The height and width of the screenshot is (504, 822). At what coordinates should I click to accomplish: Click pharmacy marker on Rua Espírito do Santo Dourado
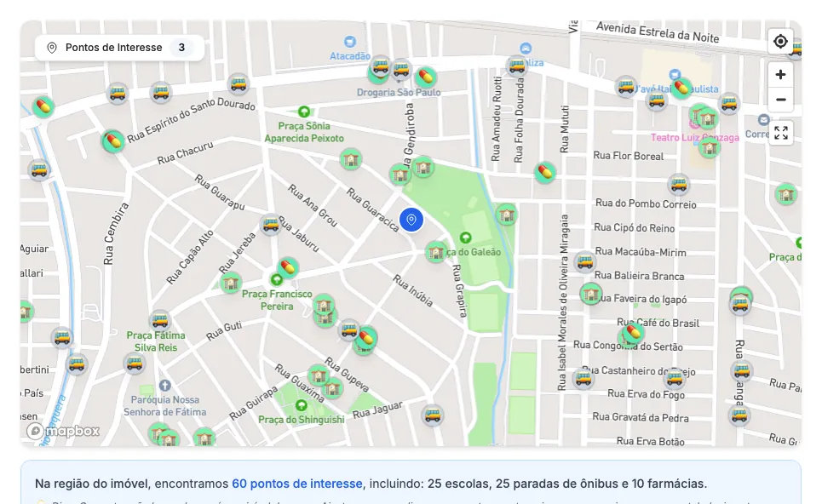(x=112, y=140)
